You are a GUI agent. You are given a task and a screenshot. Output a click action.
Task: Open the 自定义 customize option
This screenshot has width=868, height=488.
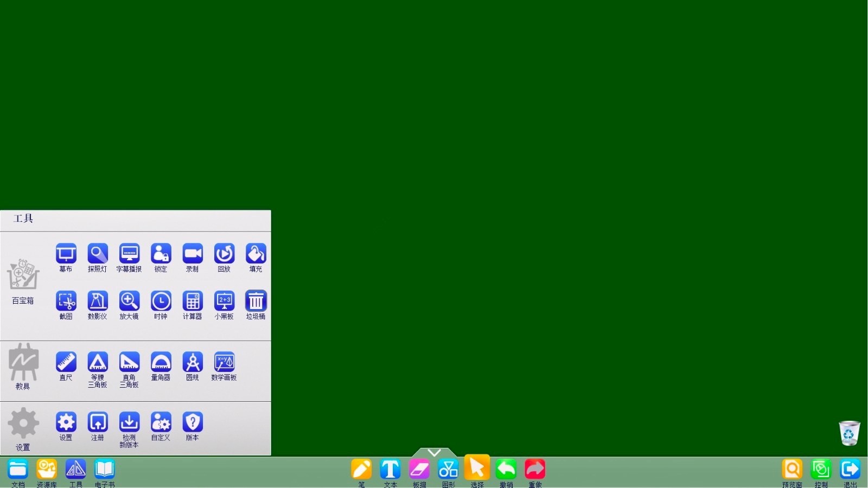tap(161, 422)
